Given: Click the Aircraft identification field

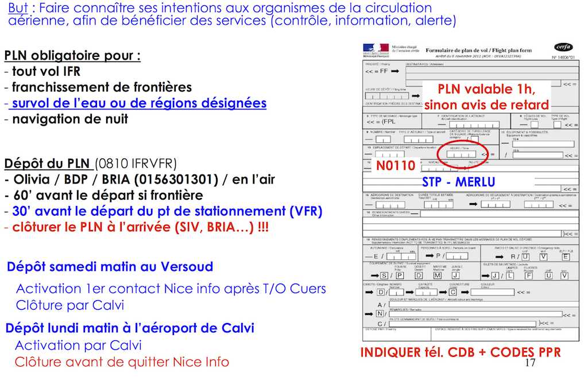Looking at the screenshot, I should (x=474, y=125).
